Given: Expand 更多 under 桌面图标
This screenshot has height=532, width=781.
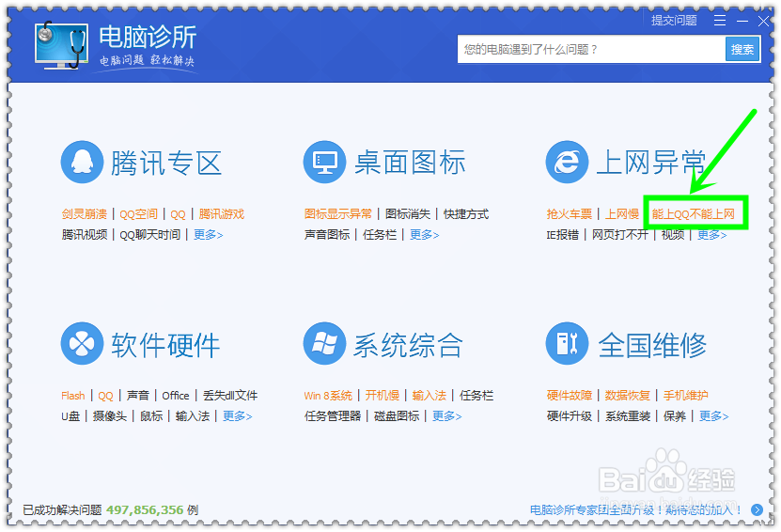Looking at the screenshot, I should tap(425, 234).
